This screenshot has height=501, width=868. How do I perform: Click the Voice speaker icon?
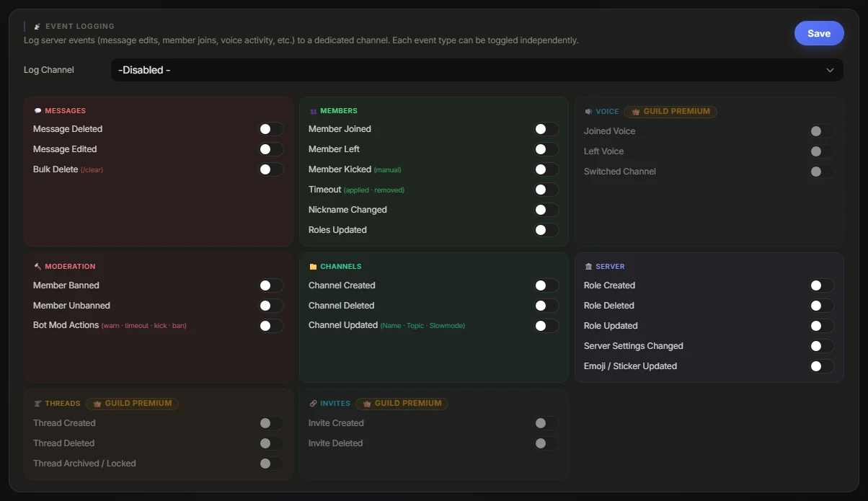pyautogui.click(x=588, y=112)
